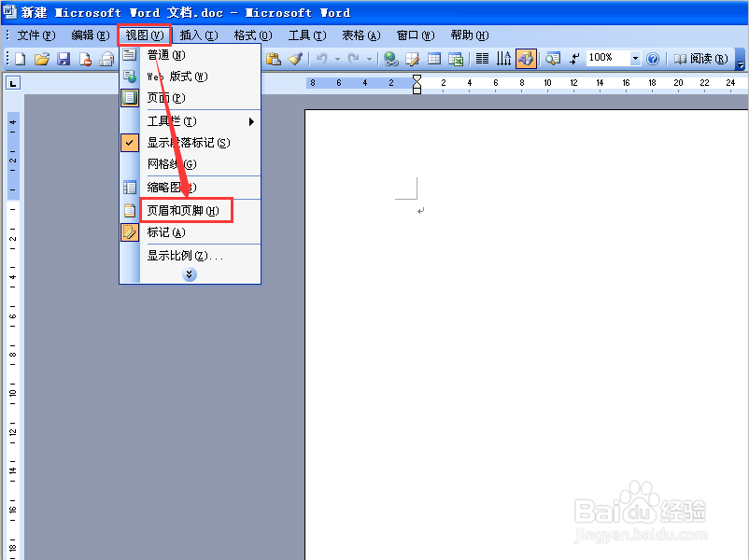Disable 显示段落标记 in the View menu

(x=184, y=142)
